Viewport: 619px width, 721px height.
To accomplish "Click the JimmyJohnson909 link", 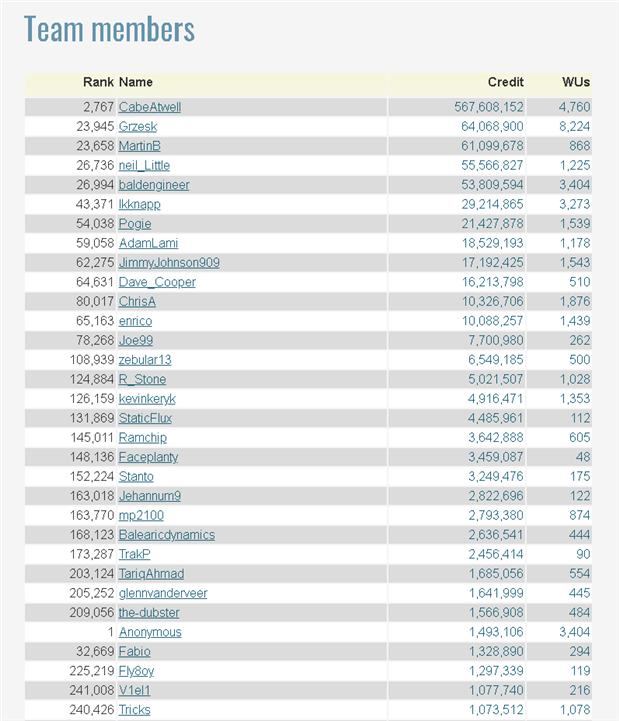I will [169, 263].
